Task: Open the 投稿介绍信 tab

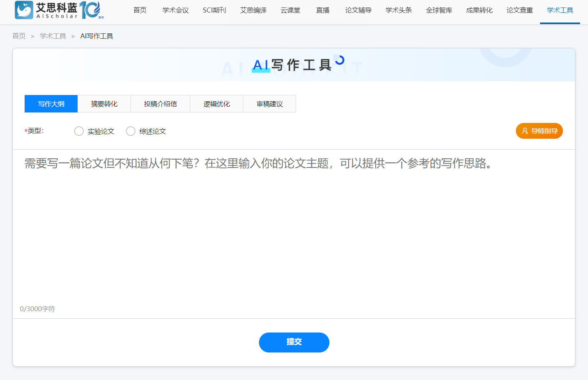Action: [x=160, y=104]
